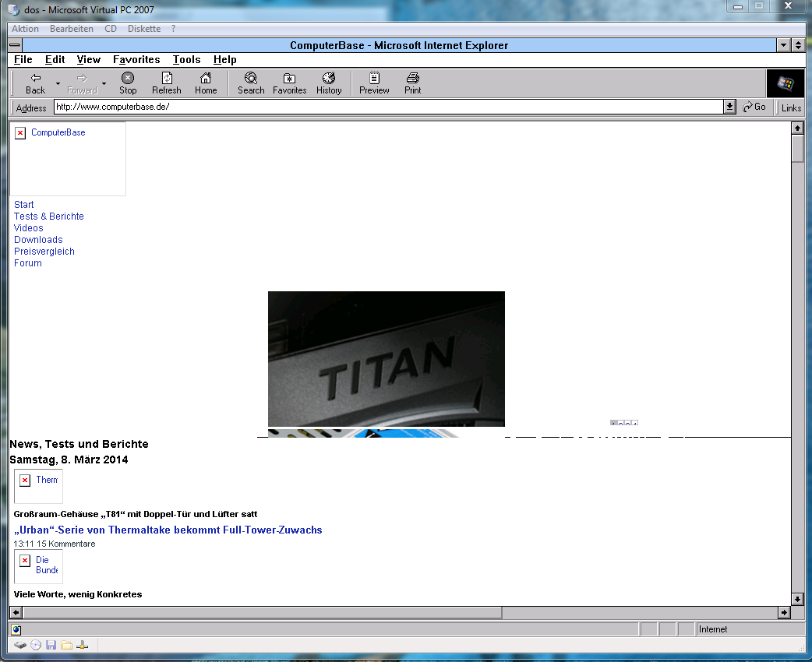Click the Großraum-Gehäuse T81 subheading
Screen dimensions: 812x662
click(135, 514)
